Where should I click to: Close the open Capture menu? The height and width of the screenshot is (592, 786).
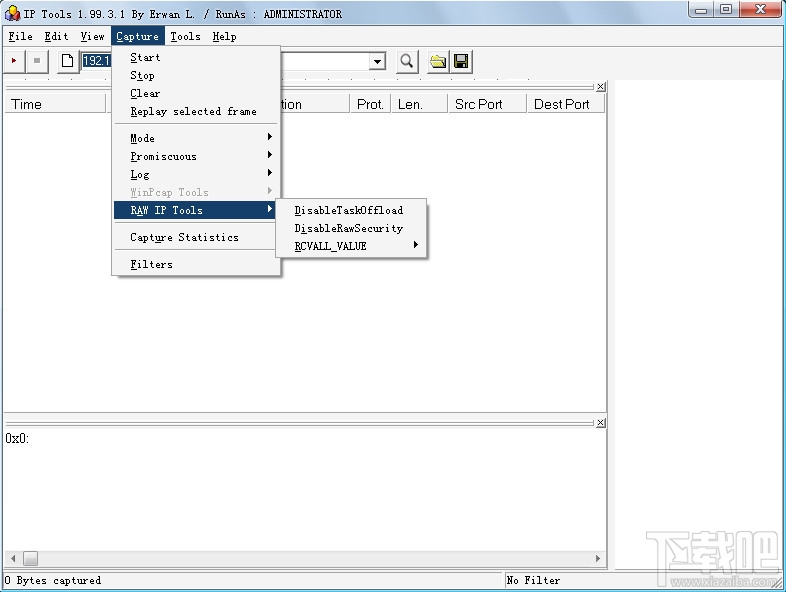click(137, 37)
